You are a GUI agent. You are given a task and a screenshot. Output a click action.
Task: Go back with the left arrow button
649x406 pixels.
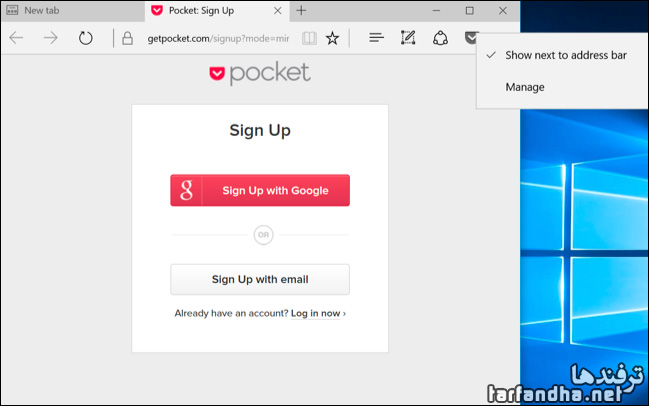point(17,38)
